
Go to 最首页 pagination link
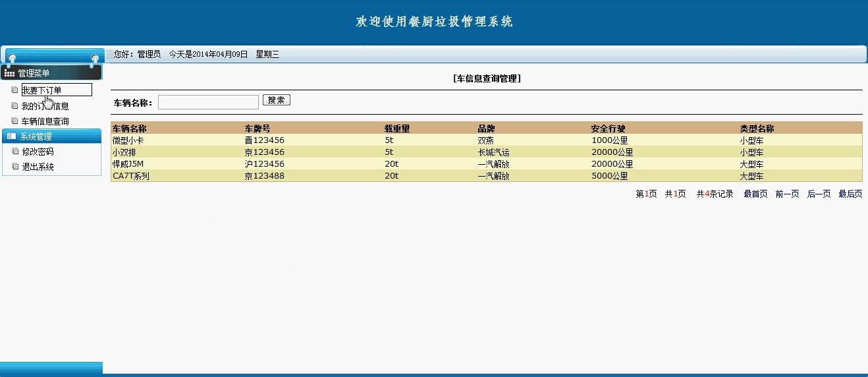tap(755, 194)
